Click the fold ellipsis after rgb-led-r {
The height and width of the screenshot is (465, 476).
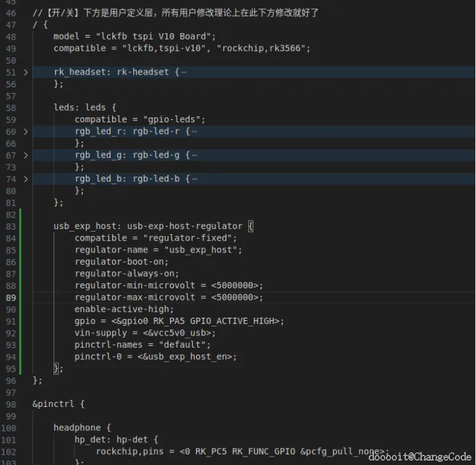(195, 132)
